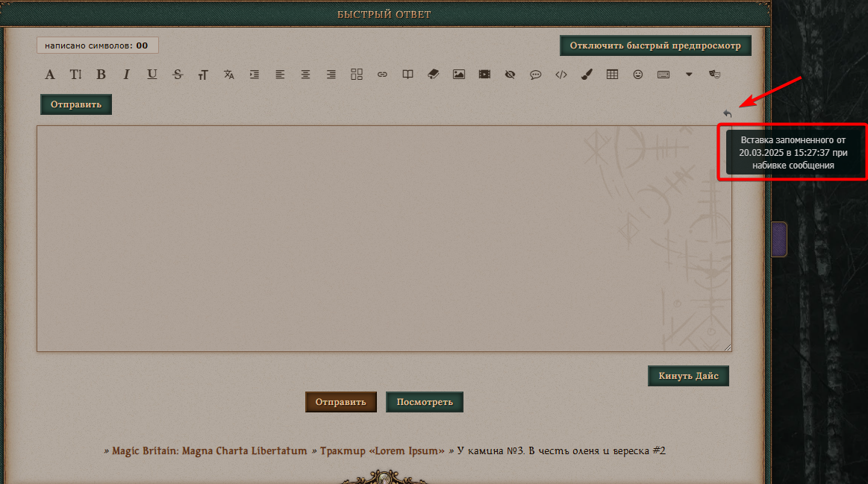Click the text area resize handle

pyautogui.click(x=728, y=348)
